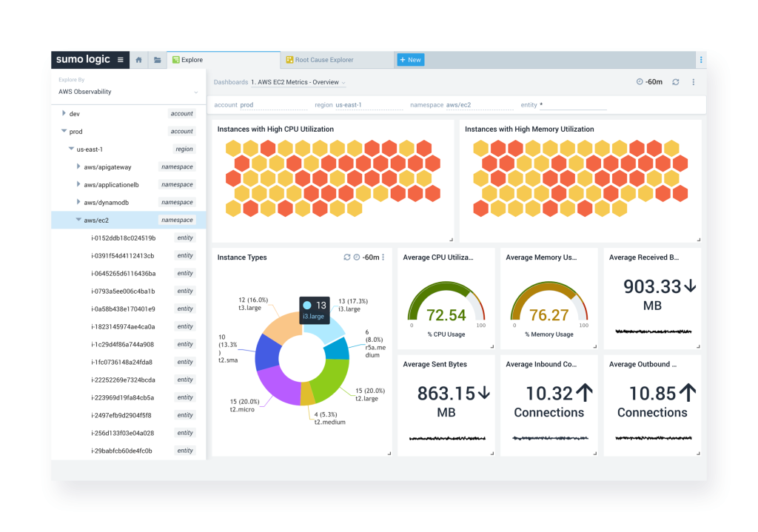Click the Home icon in the top bar

(138, 59)
